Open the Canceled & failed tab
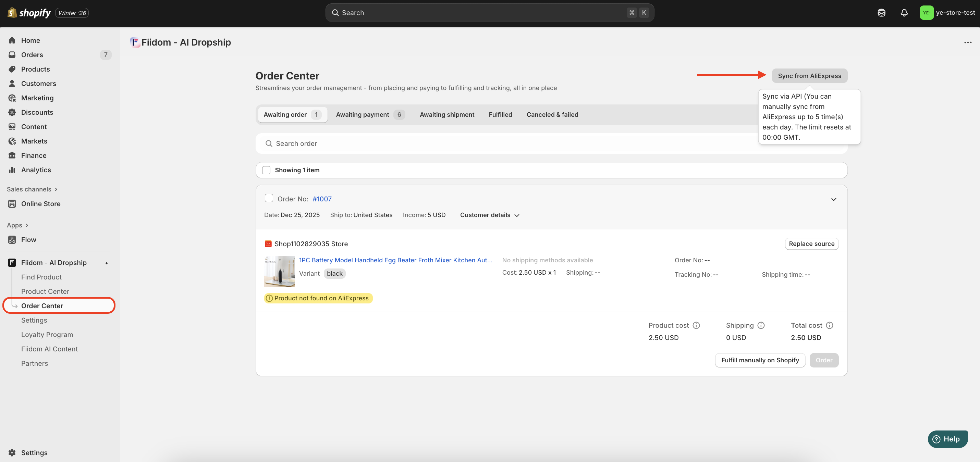The height and width of the screenshot is (462, 980). pos(552,115)
